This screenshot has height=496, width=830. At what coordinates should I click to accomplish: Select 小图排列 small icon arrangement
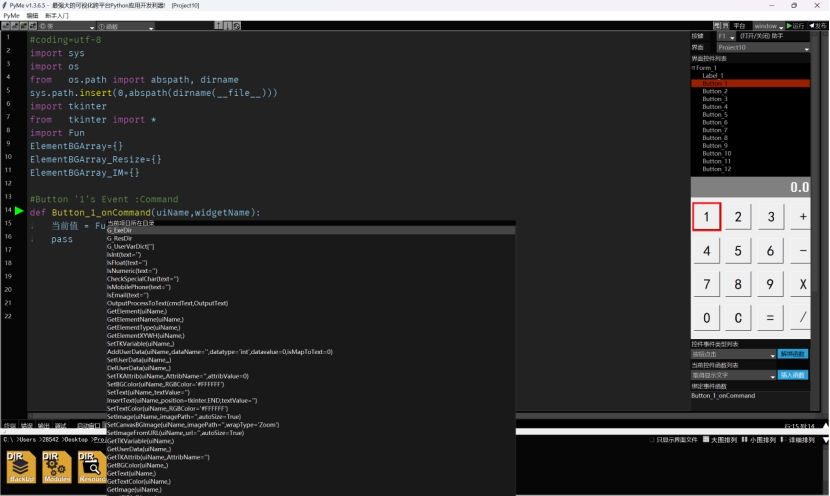(759, 440)
